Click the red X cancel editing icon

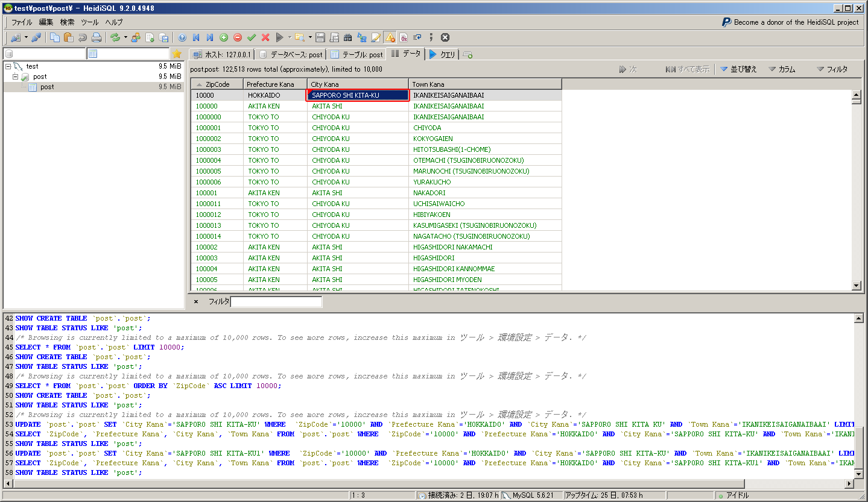click(265, 37)
